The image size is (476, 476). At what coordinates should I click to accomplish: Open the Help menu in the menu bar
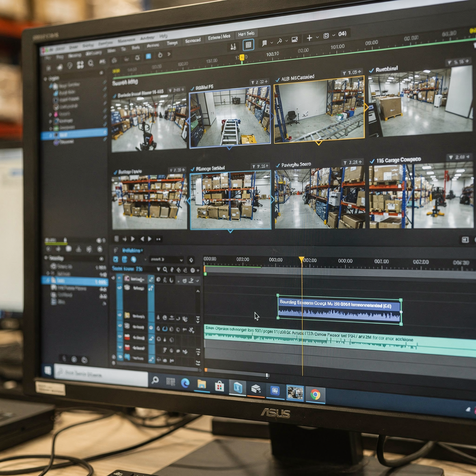[163, 36]
